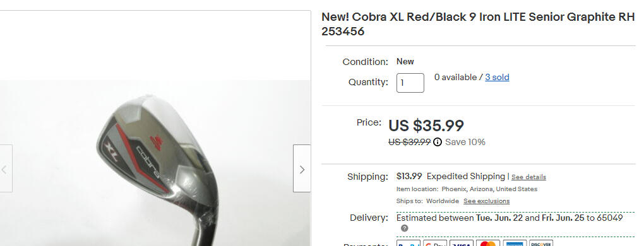644x246 pixels.
Task: Click the US $35.99 price text
Action: point(426,126)
